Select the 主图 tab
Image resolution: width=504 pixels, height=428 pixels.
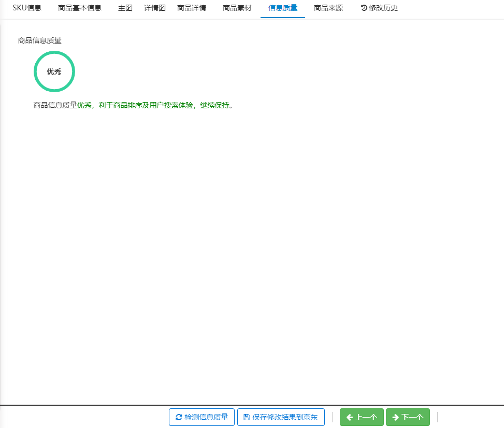pos(125,8)
